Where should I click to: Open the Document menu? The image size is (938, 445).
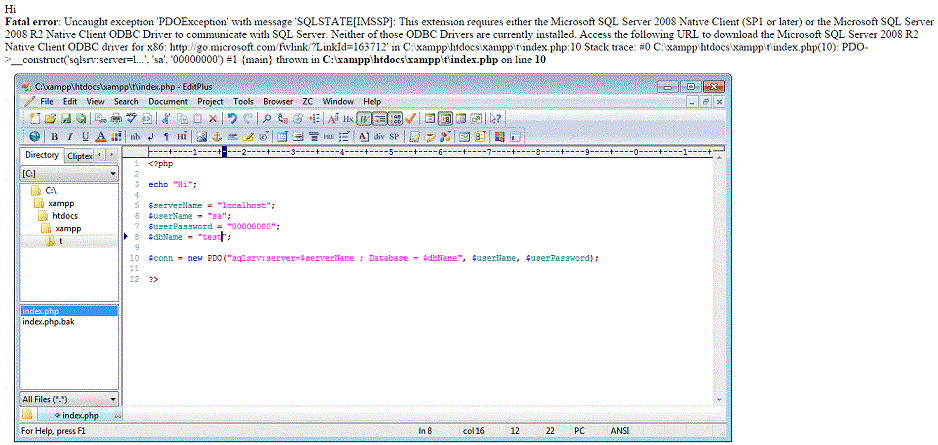pyautogui.click(x=168, y=102)
